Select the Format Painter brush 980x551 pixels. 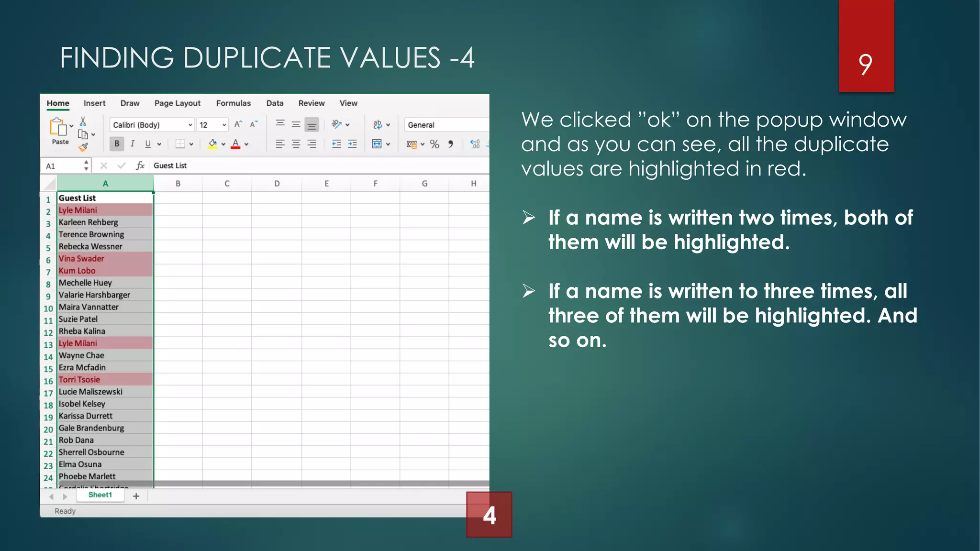(x=83, y=147)
